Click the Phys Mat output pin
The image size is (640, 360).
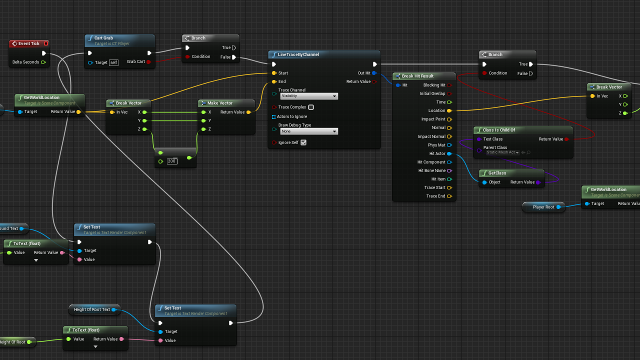coord(449,145)
